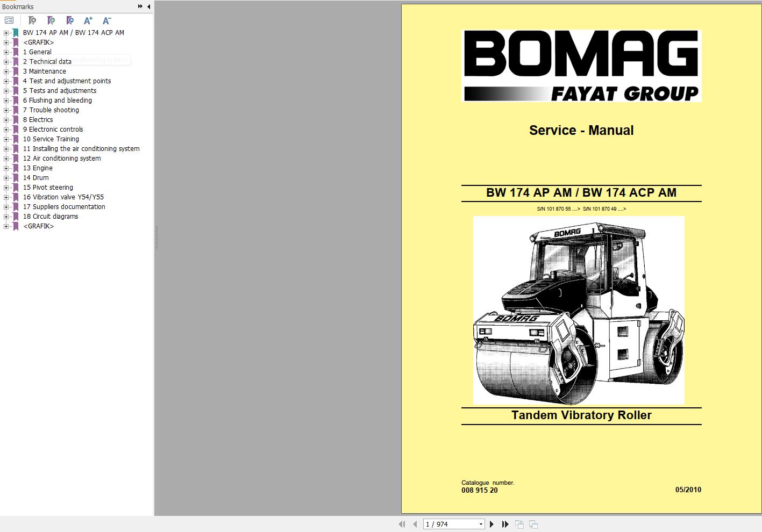The image size is (762, 532).
Task: Expand the BW 174 AP AM / BW 174 ACP AM bookmark
Action: coord(6,33)
